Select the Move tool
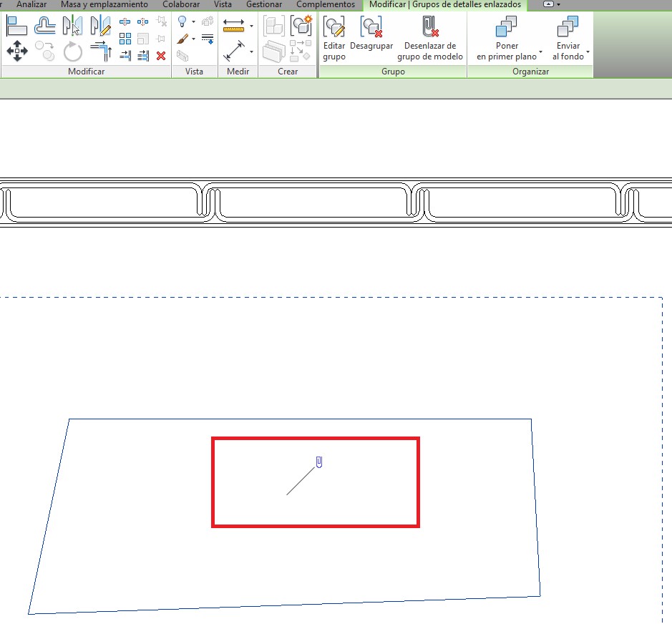 (x=16, y=51)
